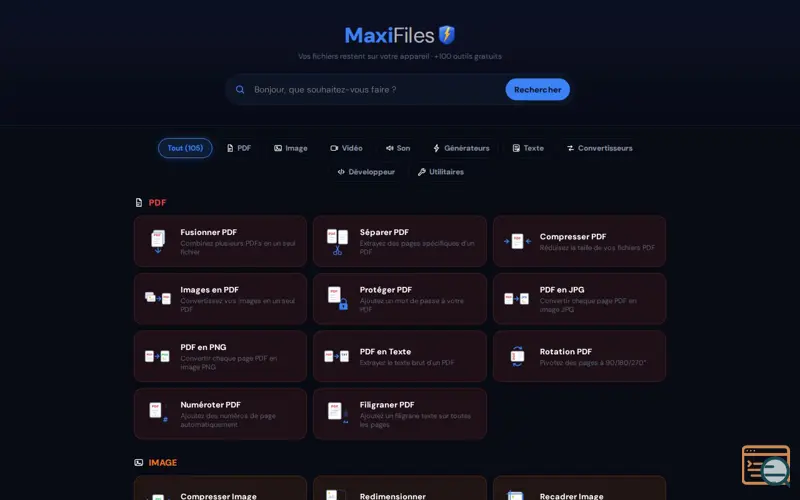Click the PDF en PNG icon
800x500 pixels.
(157, 356)
